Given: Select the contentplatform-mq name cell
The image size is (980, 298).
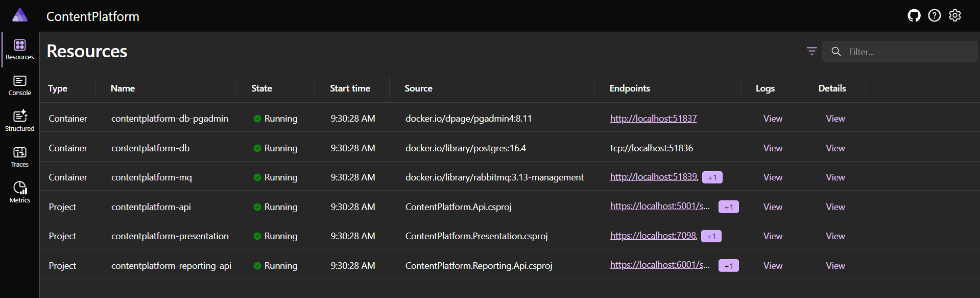Looking at the screenshot, I should [x=152, y=177].
